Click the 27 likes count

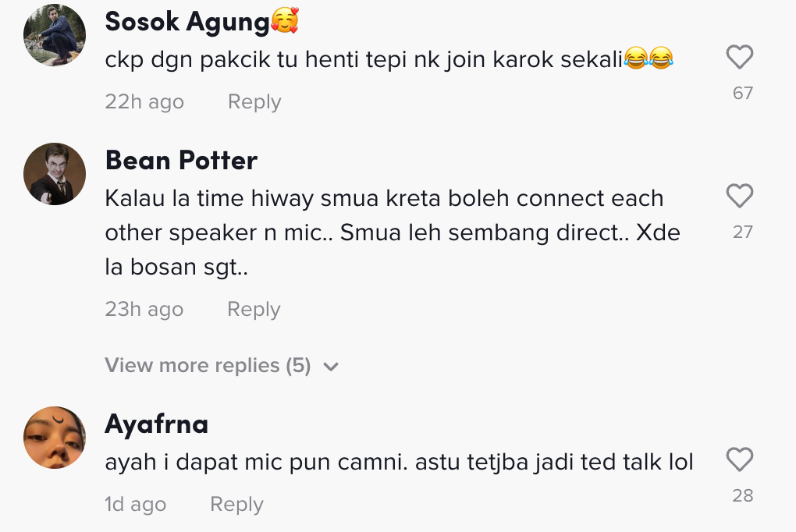click(x=743, y=232)
